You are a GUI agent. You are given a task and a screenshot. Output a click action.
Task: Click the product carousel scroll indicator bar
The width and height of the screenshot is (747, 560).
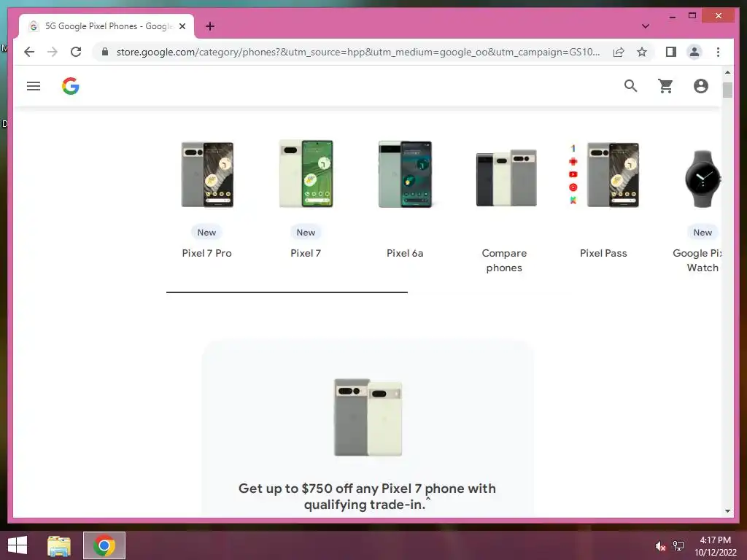(x=287, y=292)
